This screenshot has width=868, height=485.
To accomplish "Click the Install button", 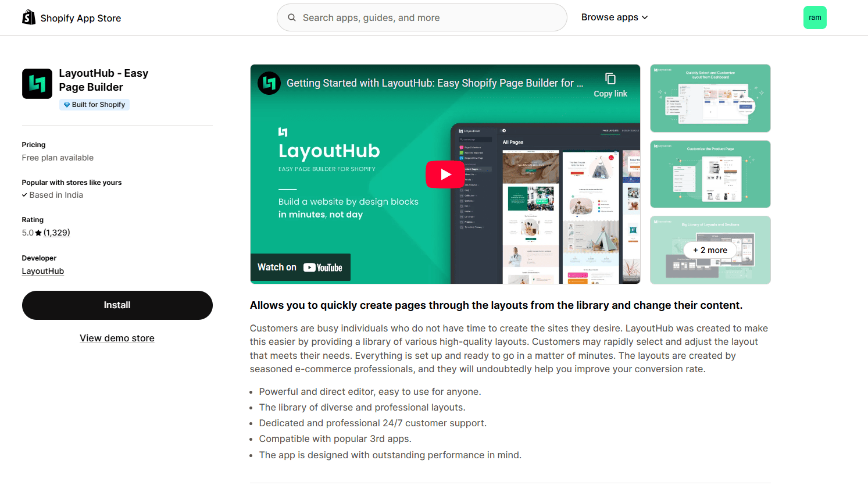I will pyautogui.click(x=117, y=305).
